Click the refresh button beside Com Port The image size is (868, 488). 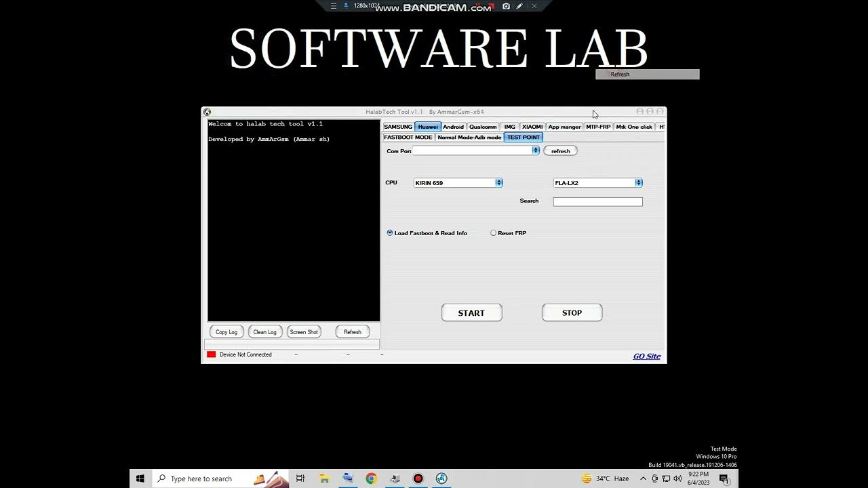561,151
